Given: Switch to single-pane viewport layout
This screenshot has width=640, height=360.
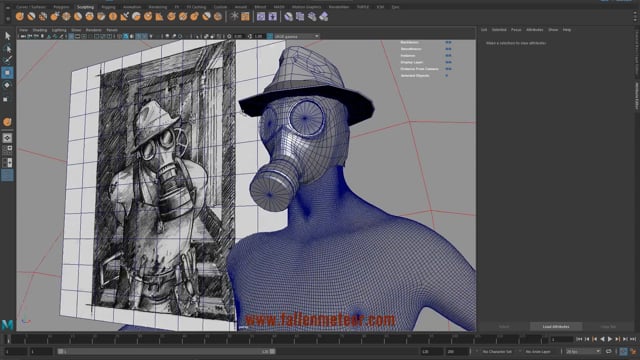Looking at the screenshot, I should point(7,138).
